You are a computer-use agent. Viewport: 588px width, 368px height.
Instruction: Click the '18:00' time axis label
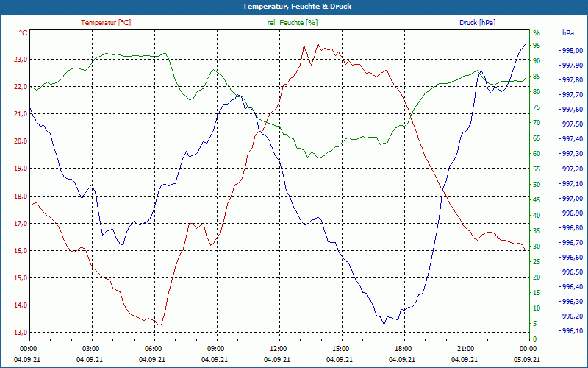402,348
